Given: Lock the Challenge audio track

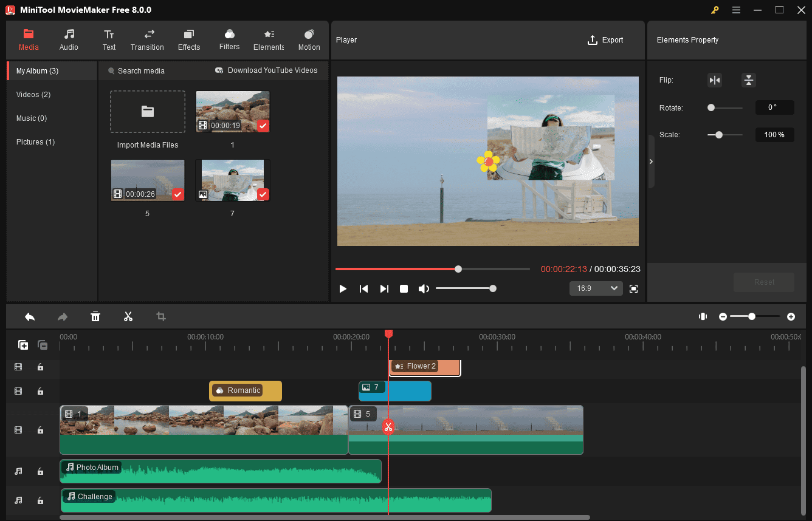Looking at the screenshot, I should 40,500.
